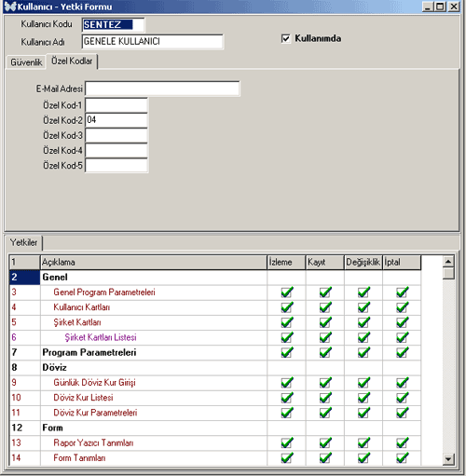Click the scroll up arrow of permissions grid
The height and width of the screenshot is (476, 466).
(x=448, y=262)
